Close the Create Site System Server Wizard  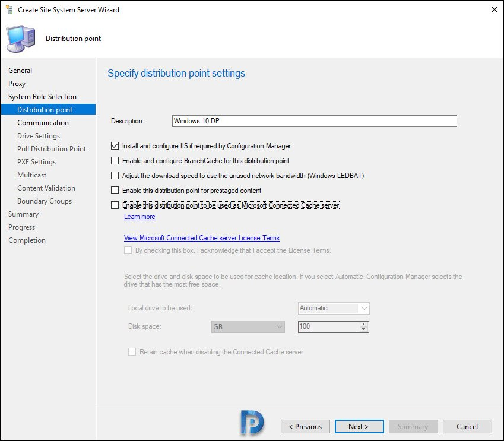coord(495,9)
